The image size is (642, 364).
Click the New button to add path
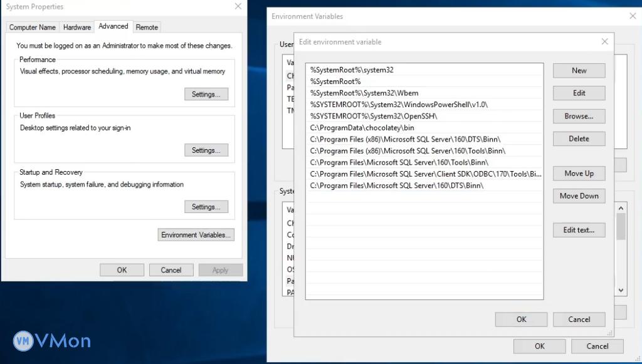click(579, 71)
